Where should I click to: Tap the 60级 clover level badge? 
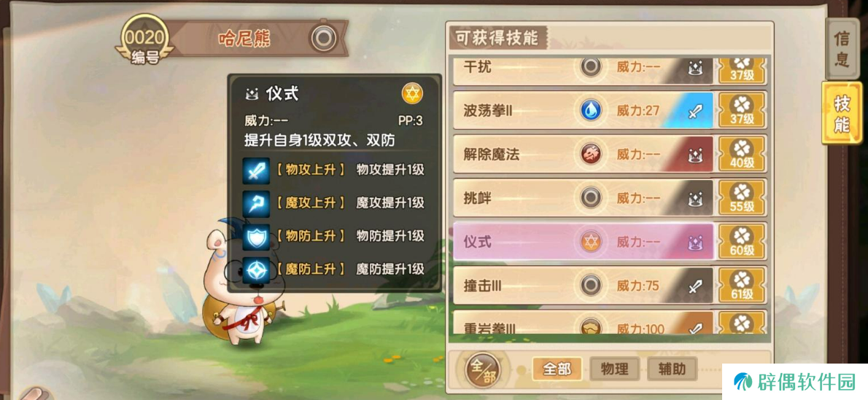click(x=742, y=242)
